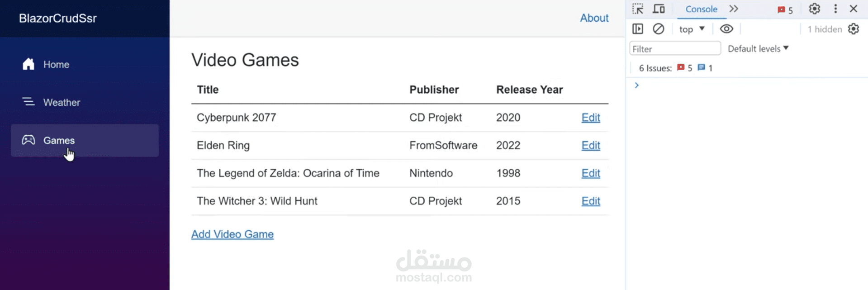The image size is (868, 290).
Task: Click the Games controller icon
Action: 28,140
